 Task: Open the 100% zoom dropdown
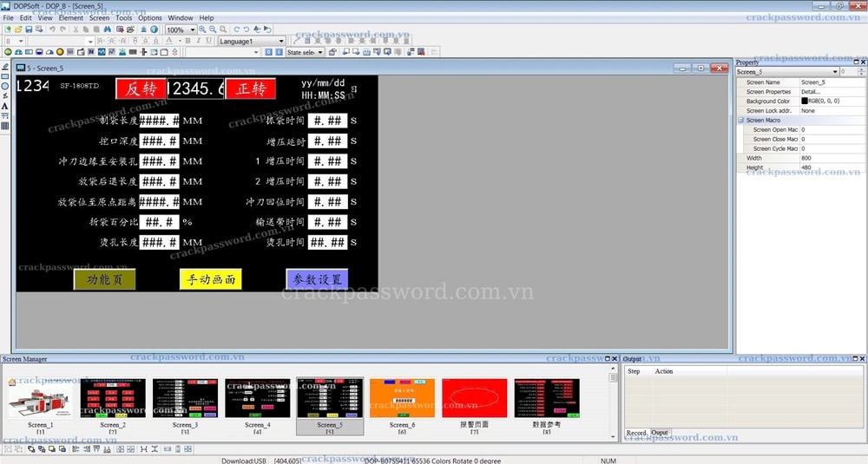192,29
